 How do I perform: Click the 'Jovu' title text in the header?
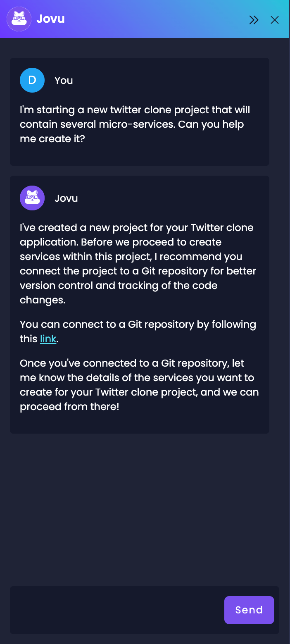(x=51, y=19)
